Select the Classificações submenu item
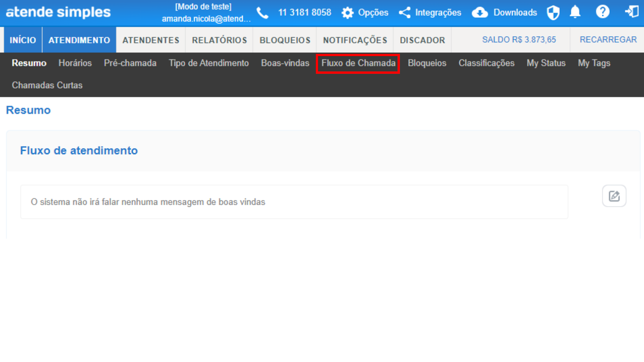Viewport: 644px width, 362px height. click(487, 63)
